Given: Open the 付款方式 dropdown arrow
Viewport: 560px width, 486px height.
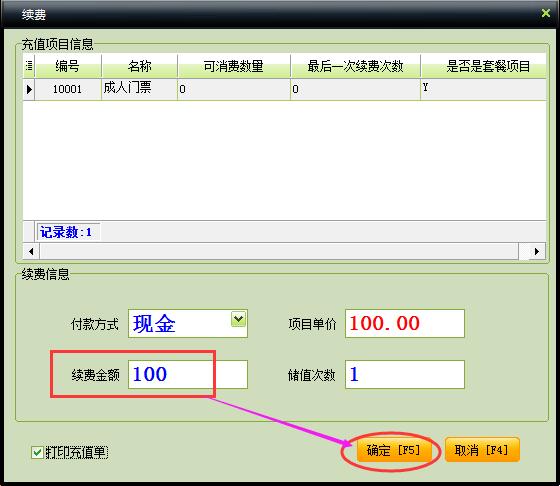Looking at the screenshot, I should point(238,319).
